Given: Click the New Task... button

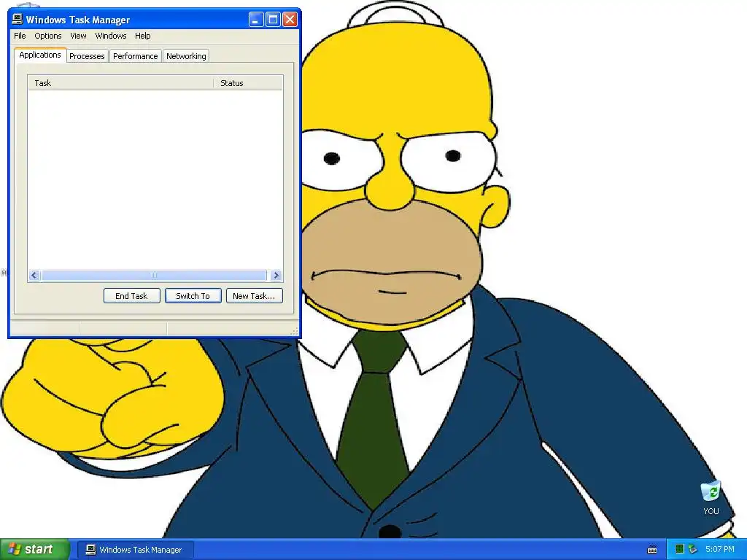Looking at the screenshot, I should coord(254,296).
